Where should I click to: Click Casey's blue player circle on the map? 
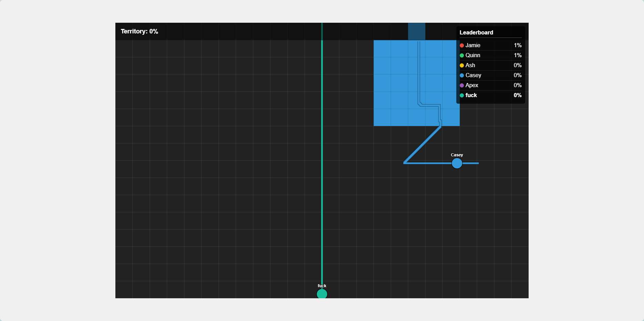457,163
